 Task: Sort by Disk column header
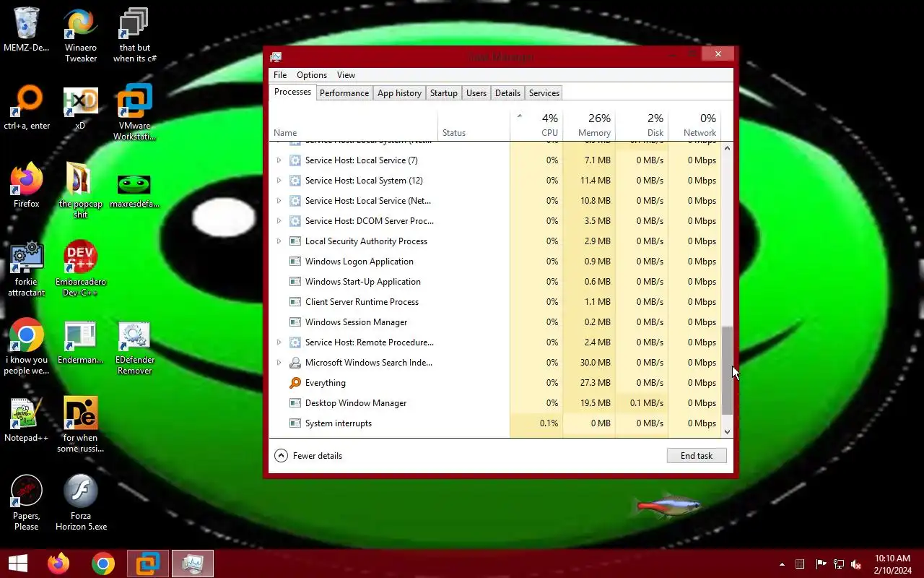[642, 126]
